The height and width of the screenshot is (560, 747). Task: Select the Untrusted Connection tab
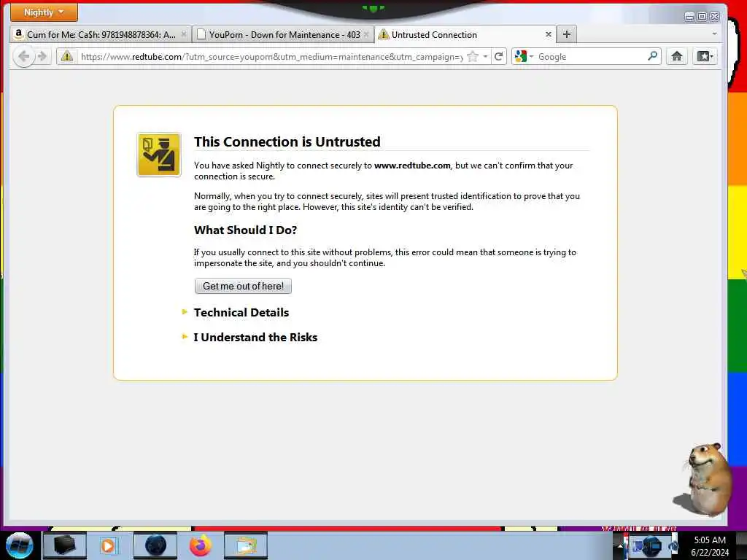click(465, 35)
